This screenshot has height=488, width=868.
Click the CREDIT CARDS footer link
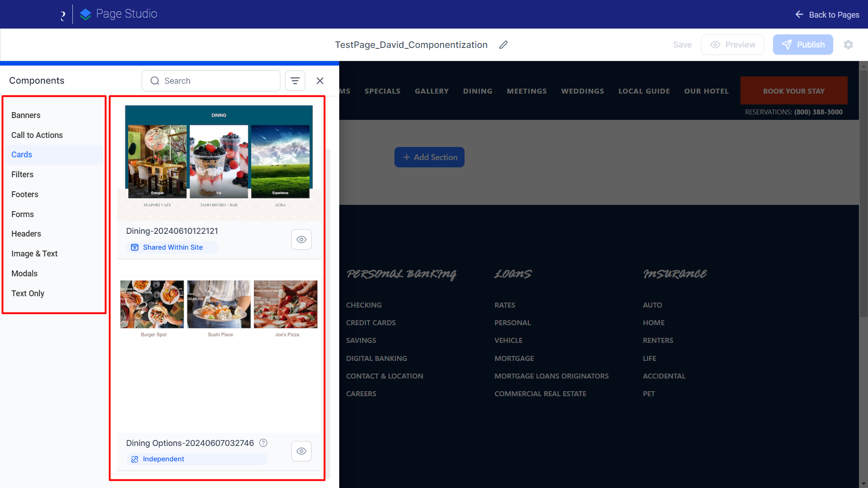coord(371,322)
